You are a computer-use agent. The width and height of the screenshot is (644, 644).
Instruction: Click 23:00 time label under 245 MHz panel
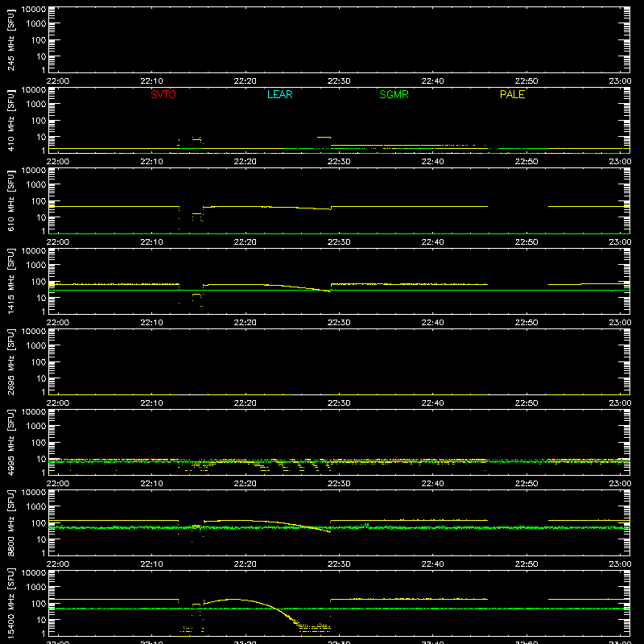pos(620,81)
